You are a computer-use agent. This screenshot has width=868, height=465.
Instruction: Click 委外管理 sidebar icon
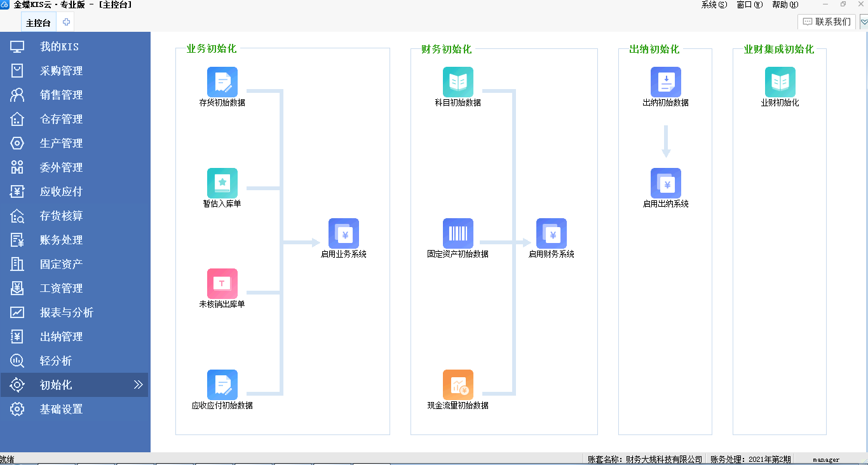(17, 167)
